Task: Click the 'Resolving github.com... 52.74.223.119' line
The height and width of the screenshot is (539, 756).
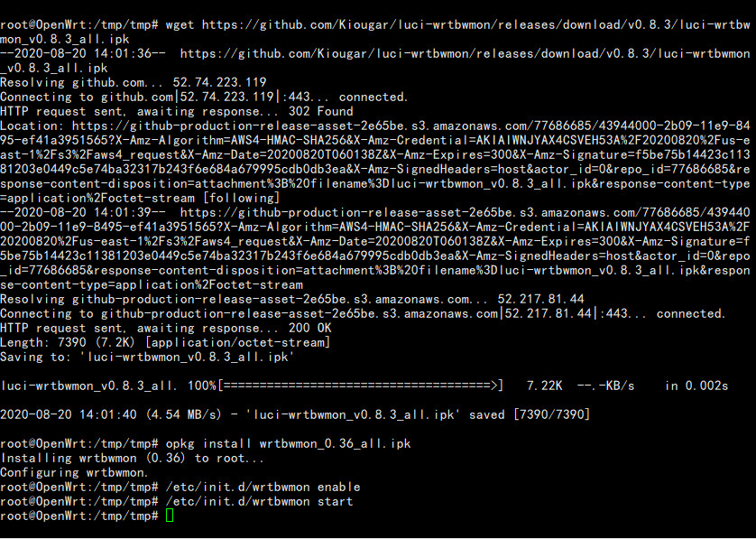Action: pyautogui.click(x=134, y=82)
